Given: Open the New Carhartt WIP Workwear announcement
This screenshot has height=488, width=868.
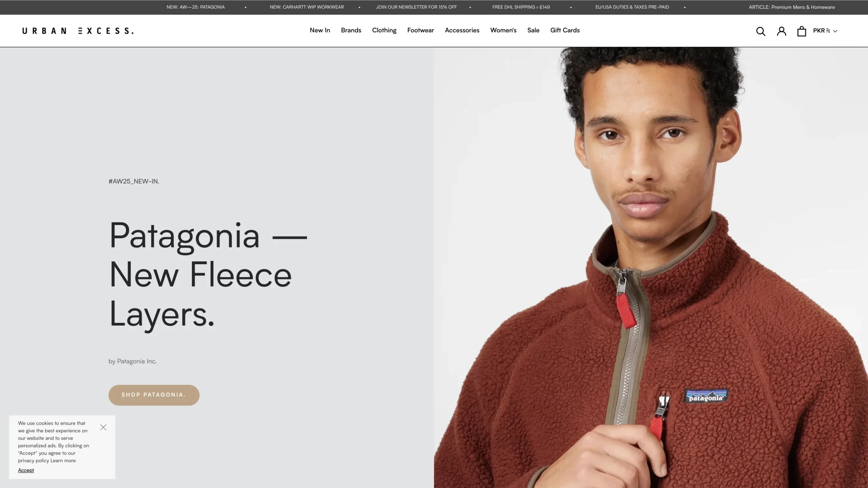Looking at the screenshot, I should pyautogui.click(x=307, y=7).
